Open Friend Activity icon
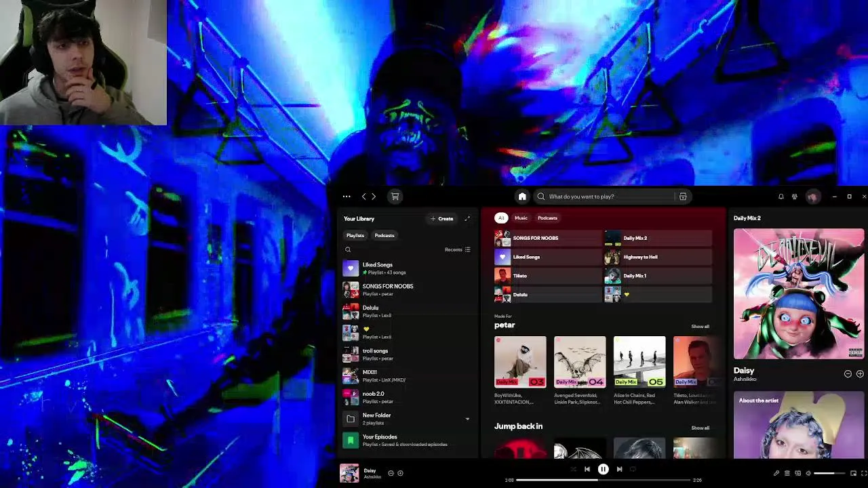The image size is (868, 488). click(795, 197)
